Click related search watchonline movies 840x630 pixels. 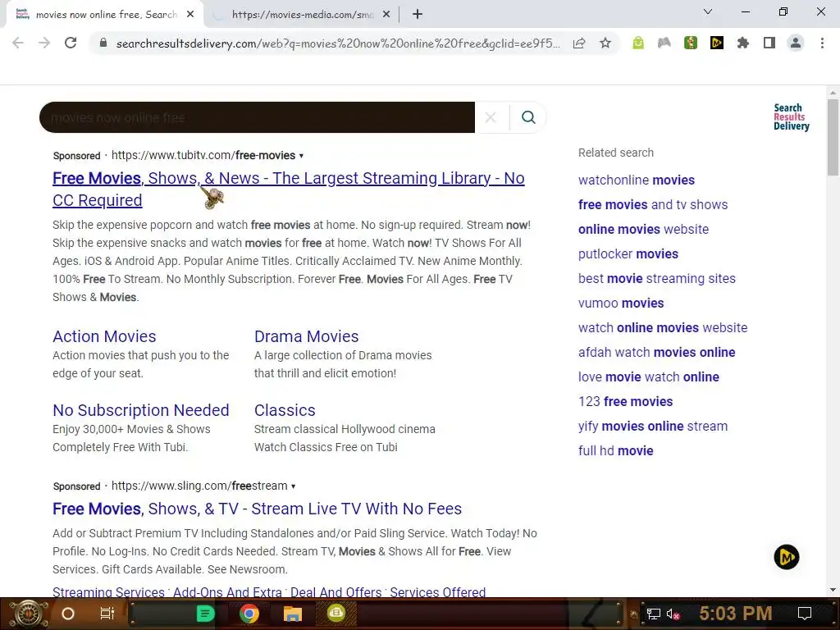637,180
